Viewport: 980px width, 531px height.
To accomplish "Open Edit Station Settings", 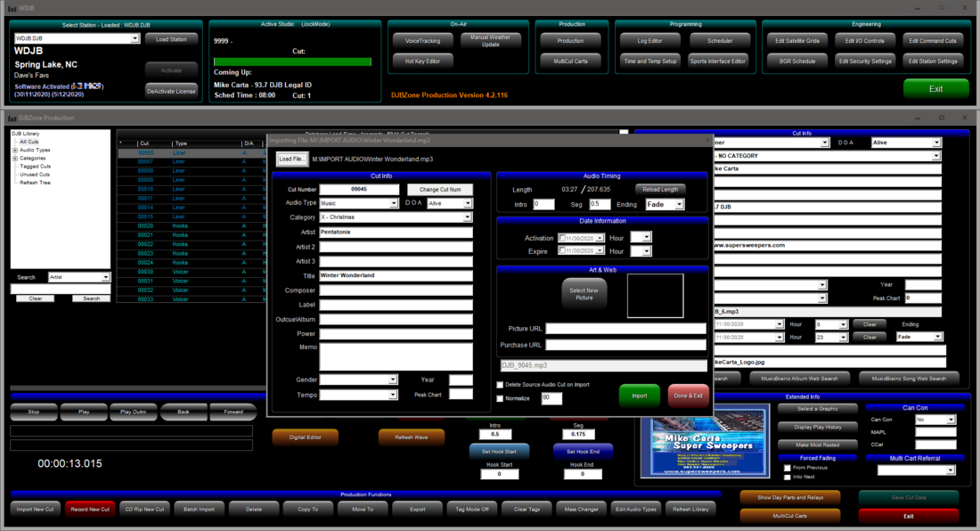I will point(933,61).
